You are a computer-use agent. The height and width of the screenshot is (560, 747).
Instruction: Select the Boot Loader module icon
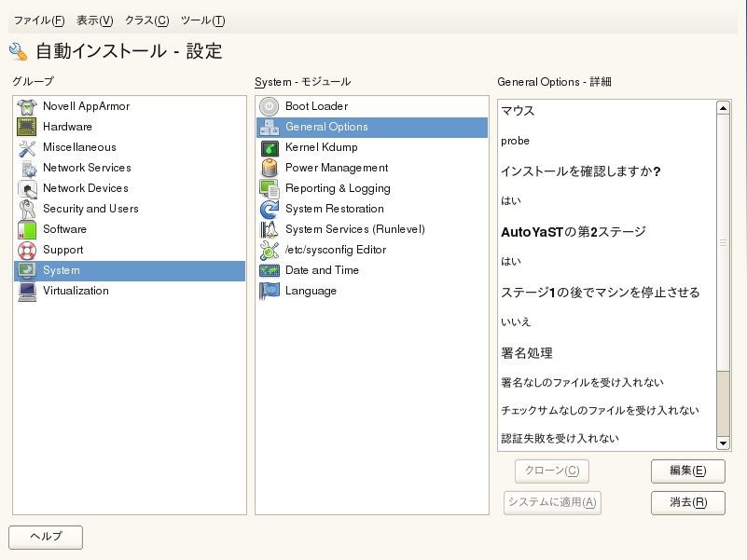(x=270, y=106)
